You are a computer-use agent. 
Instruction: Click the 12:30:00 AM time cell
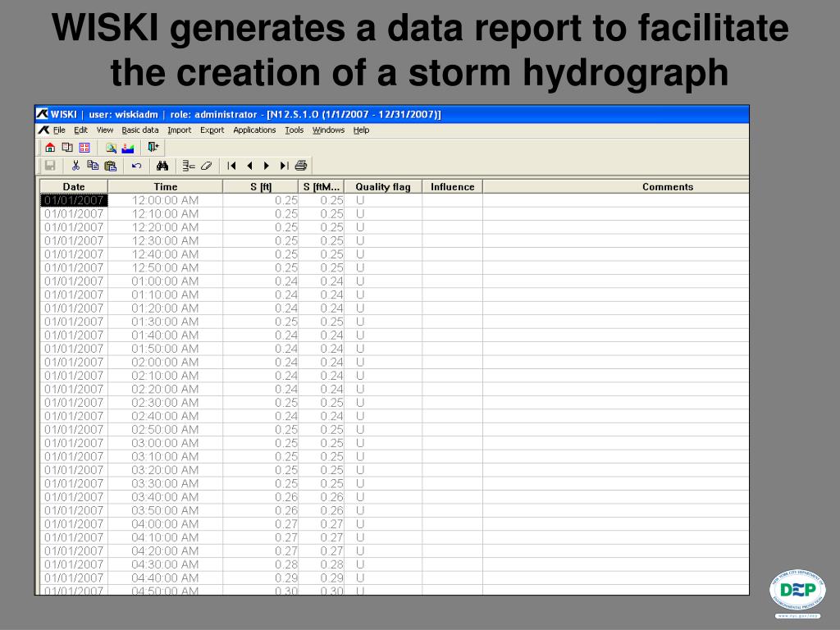pos(165,240)
